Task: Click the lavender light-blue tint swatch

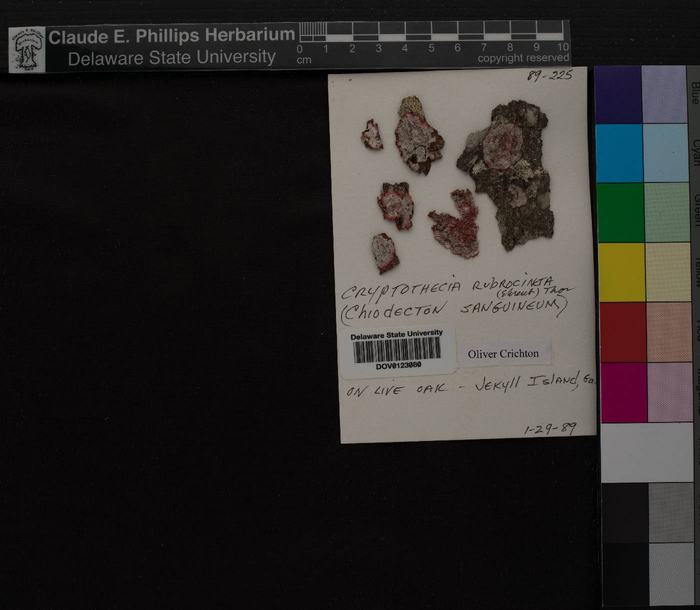Action: tap(664, 94)
